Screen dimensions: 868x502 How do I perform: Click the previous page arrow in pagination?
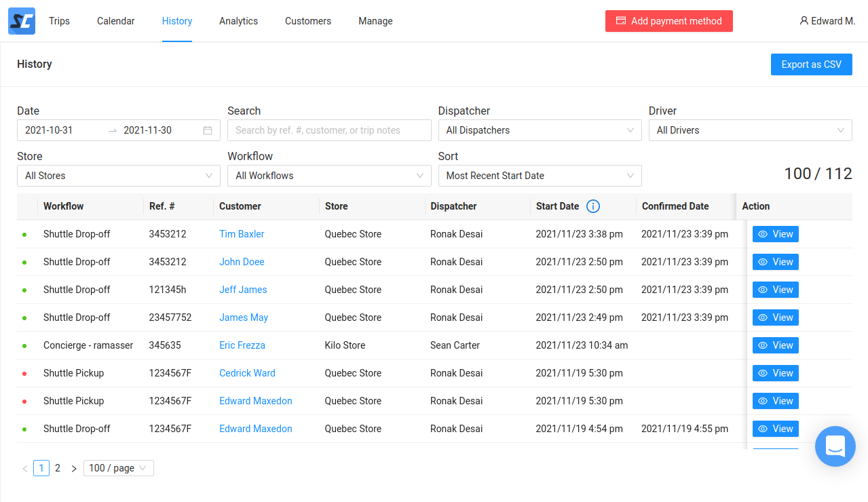(x=25, y=467)
